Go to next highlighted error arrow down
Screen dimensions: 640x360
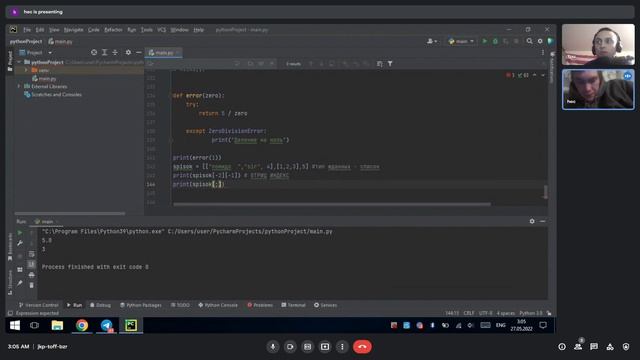543,75
